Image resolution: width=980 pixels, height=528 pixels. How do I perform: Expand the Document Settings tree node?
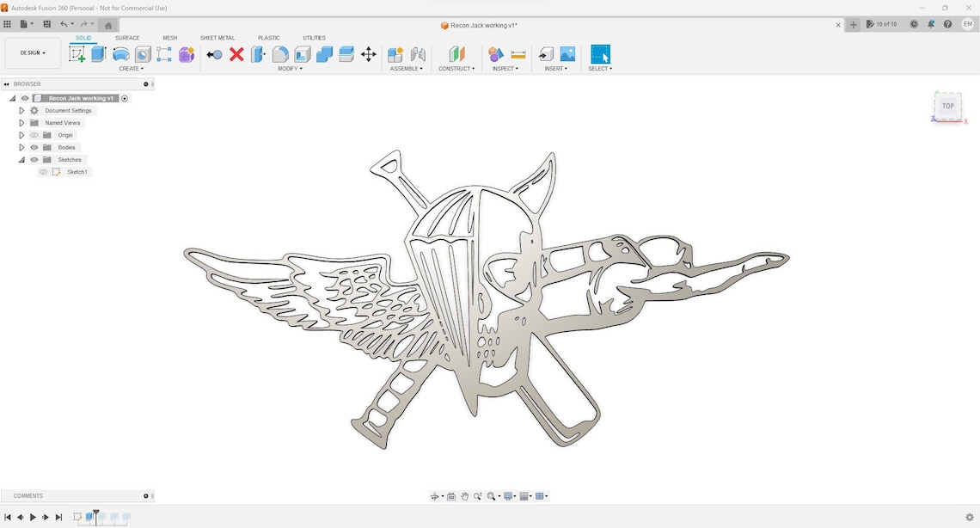click(21, 110)
